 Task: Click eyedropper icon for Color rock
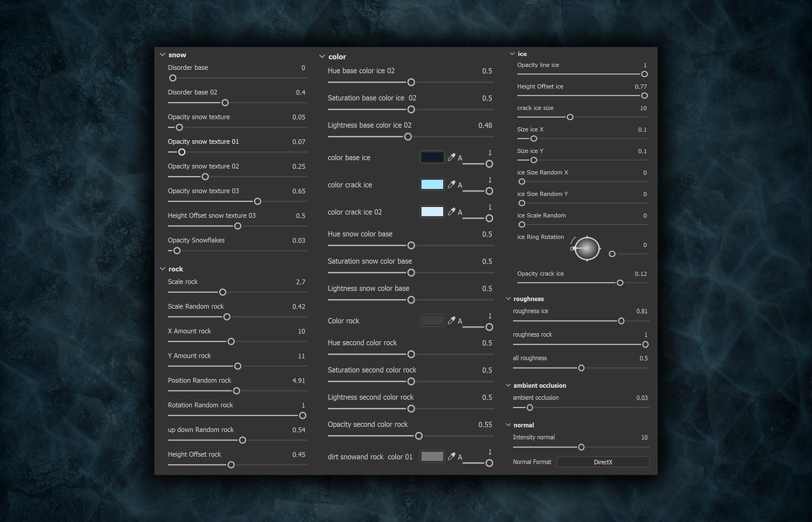pos(451,320)
